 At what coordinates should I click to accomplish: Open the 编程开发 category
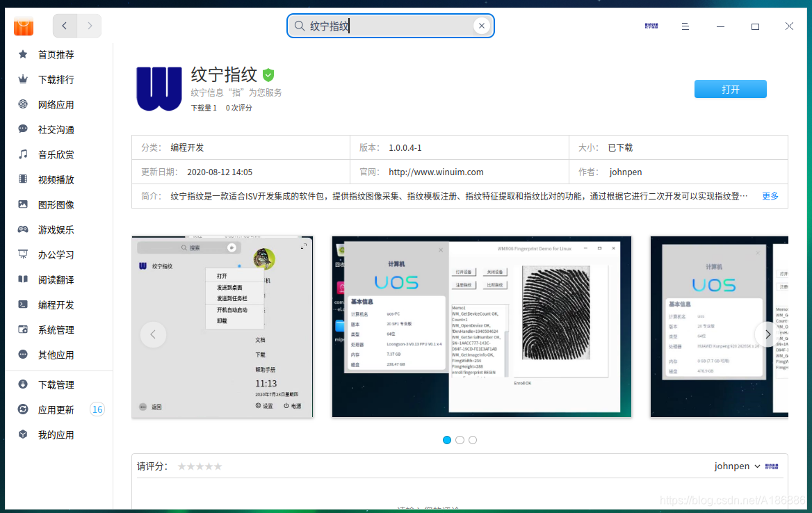coord(56,304)
